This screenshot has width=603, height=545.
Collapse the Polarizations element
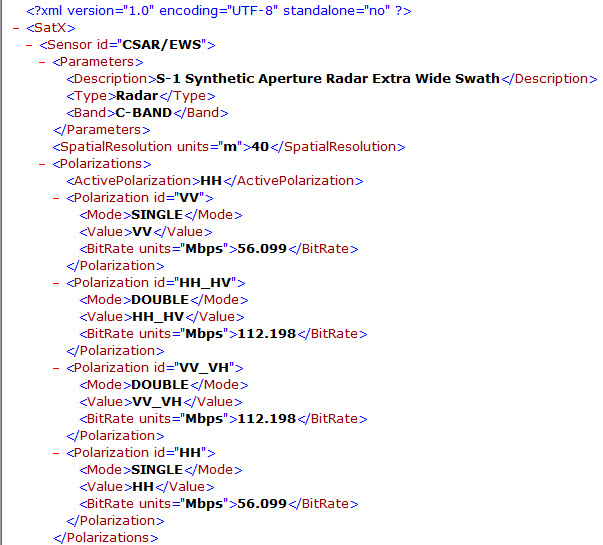click(44, 164)
